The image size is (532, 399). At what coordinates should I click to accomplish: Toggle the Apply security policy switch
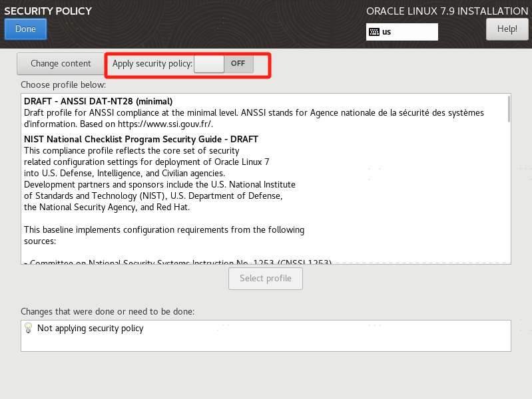[224, 64]
